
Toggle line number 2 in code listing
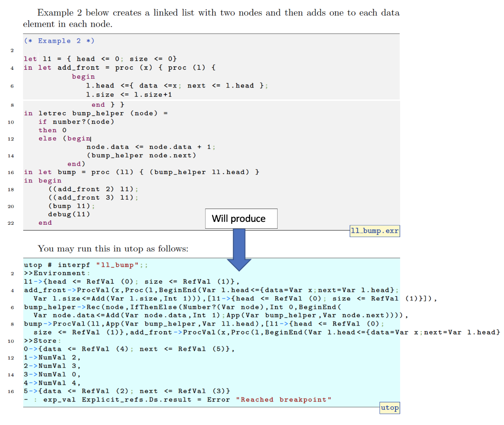(11, 50)
